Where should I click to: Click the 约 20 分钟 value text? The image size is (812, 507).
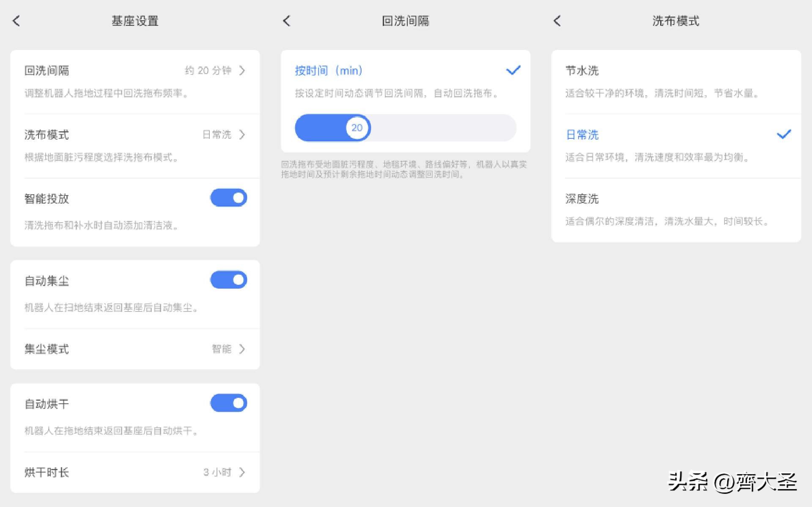click(x=209, y=71)
